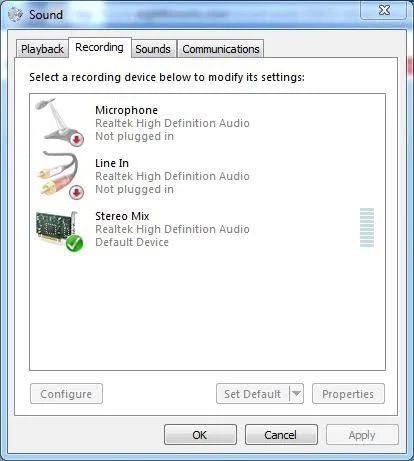Click Realtek High Definition Audio under Microphone

173,123
